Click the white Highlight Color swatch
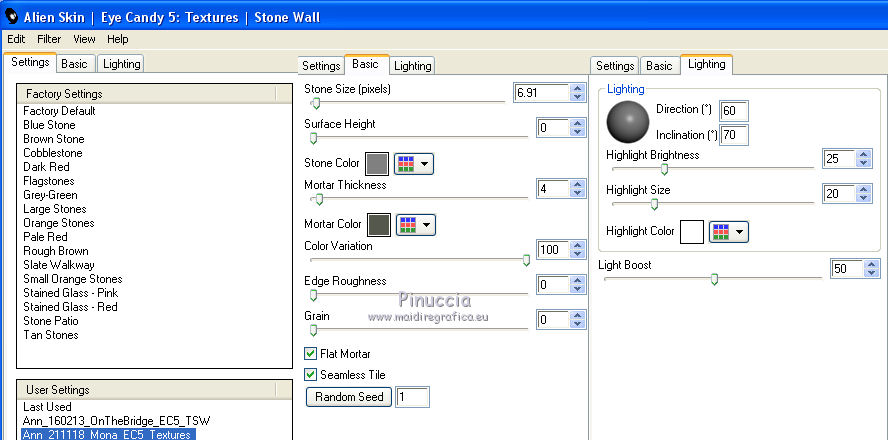888x440 pixels. [x=691, y=232]
